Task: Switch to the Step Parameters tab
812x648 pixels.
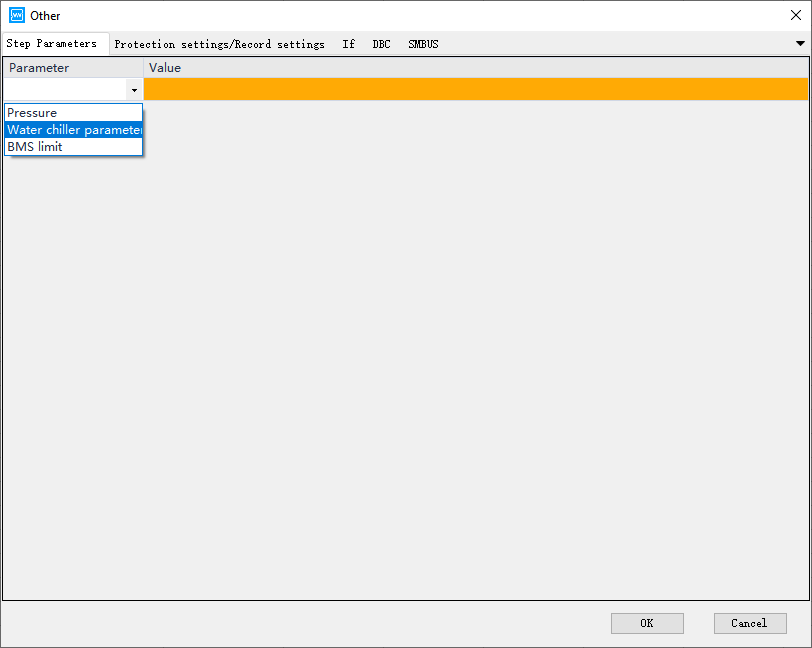Action: click(x=52, y=44)
